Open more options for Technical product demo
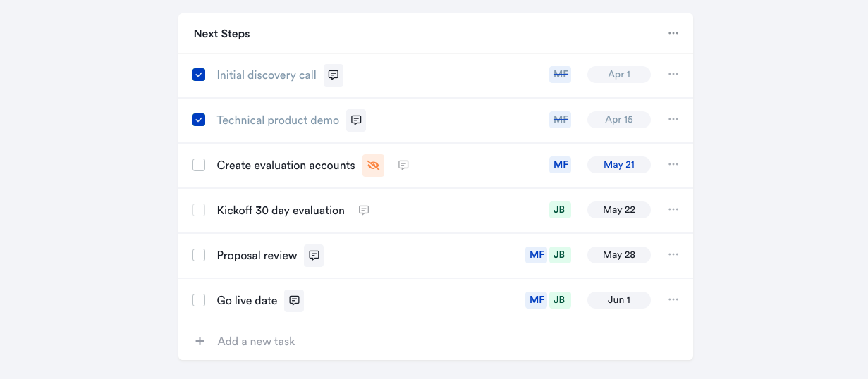868x379 pixels. 673,119
